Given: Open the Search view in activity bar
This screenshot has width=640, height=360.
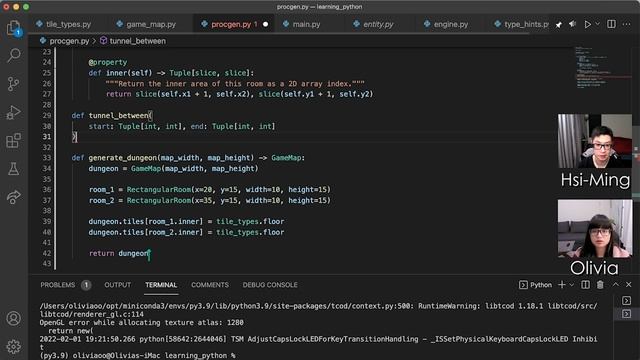Looking at the screenshot, I should pos(13,55).
